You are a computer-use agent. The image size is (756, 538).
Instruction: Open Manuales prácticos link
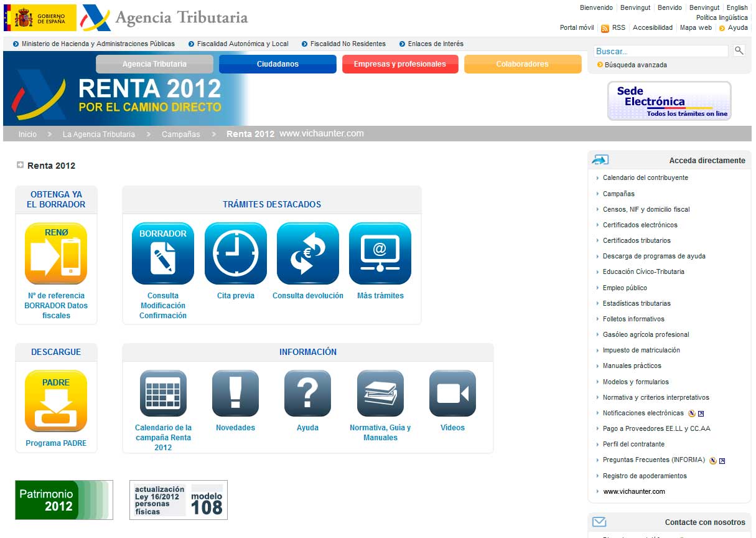(x=632, y=366)
